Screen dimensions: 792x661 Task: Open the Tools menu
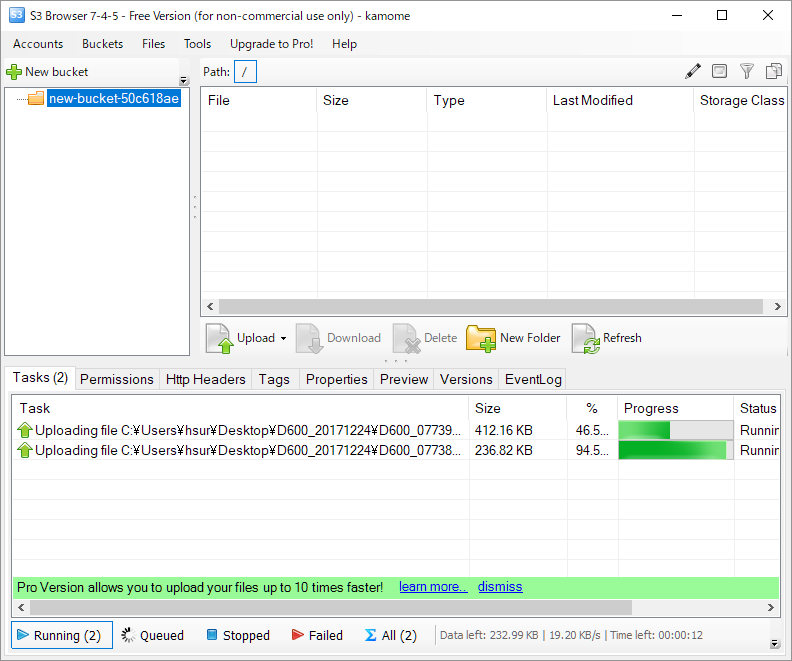(197, 44)
